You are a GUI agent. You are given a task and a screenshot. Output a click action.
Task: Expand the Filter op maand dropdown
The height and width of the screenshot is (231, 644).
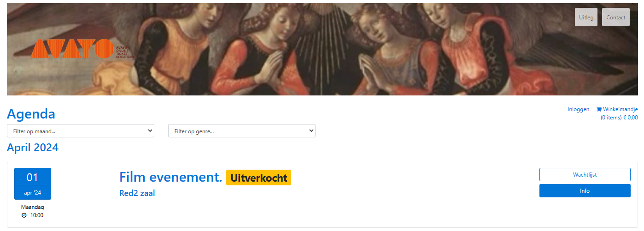point(81,131)
